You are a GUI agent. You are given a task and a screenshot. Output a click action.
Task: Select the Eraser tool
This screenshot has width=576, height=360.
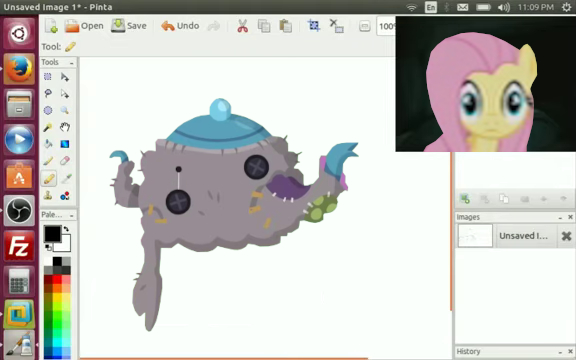(65, 161)
